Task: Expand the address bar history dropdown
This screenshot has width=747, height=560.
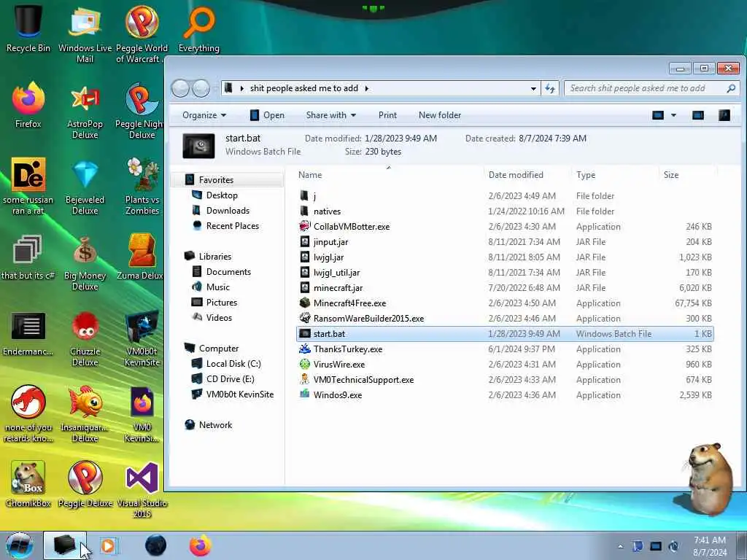Action: pos(533,88)
